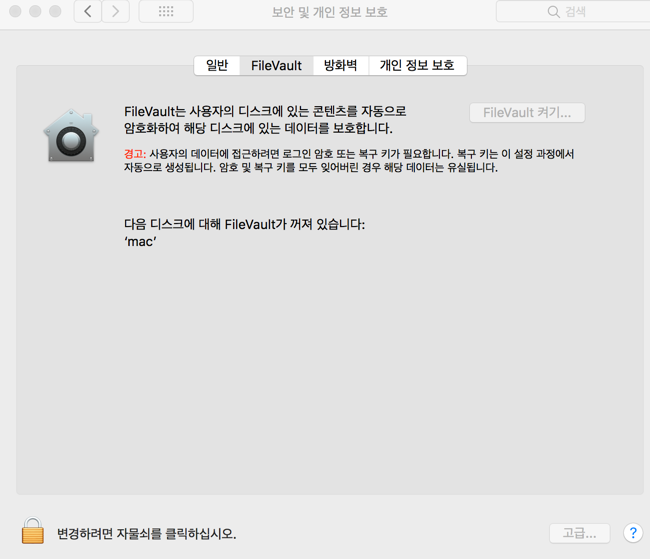Go back with the left chevron button

(88, 11)
